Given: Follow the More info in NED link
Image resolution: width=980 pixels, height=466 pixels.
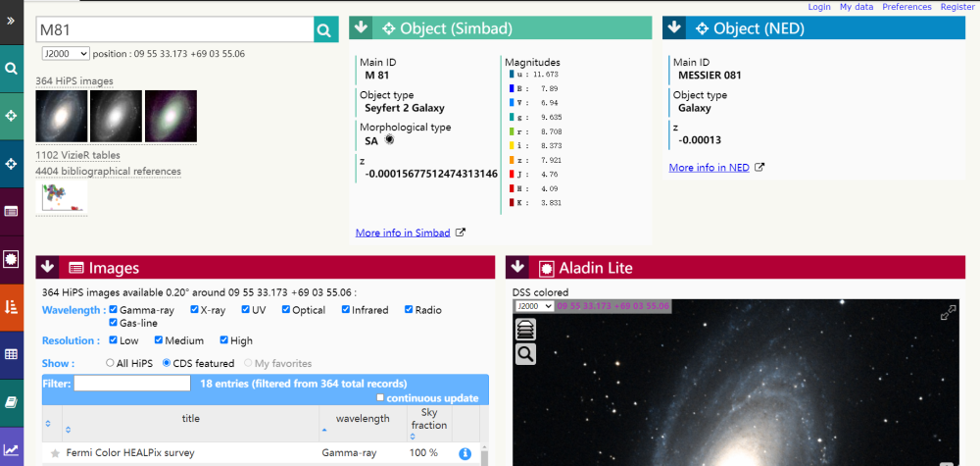Looking at the screenshot, I should point(709,168).
